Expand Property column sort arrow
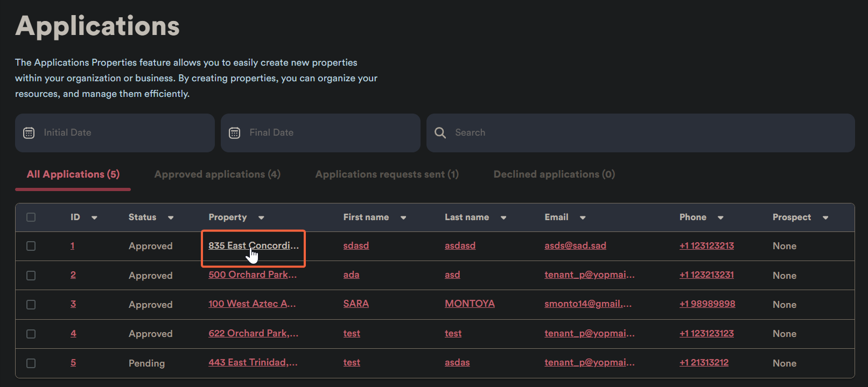 261,218
